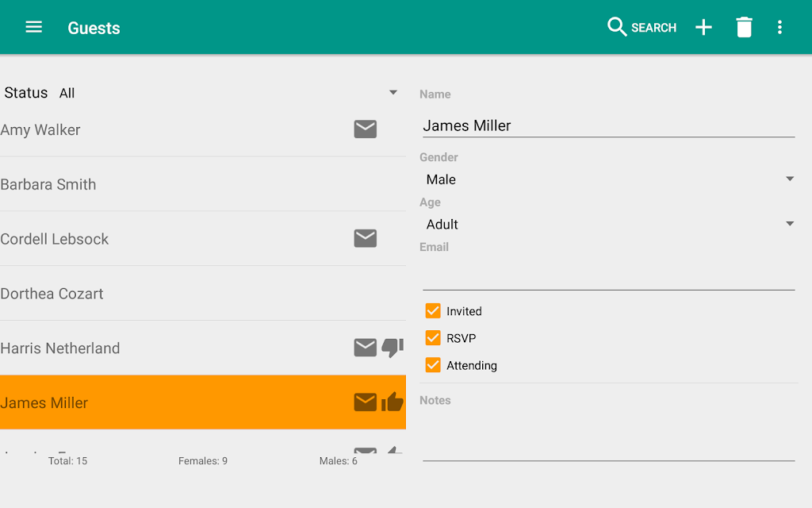This screenshot has height=508, width=812.
Task: Click the search magnifier icon
Action: point(617,27)
